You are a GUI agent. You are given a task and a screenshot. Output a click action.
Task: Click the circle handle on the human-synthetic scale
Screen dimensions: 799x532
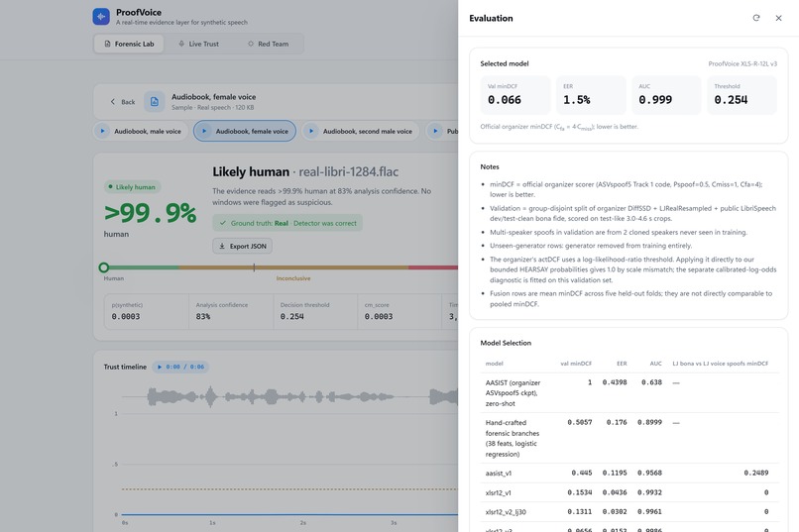104,267
